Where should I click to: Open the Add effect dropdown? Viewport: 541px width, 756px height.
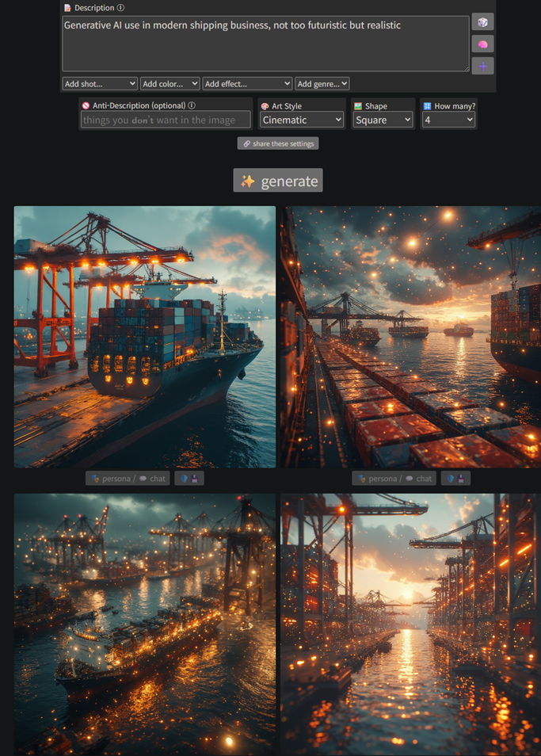click(247, 83)
